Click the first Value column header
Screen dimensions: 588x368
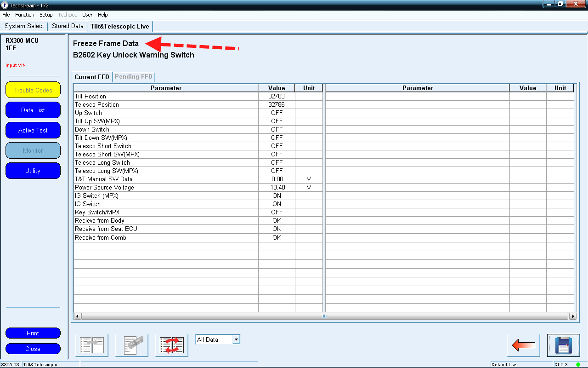click(x=277, y=88)
